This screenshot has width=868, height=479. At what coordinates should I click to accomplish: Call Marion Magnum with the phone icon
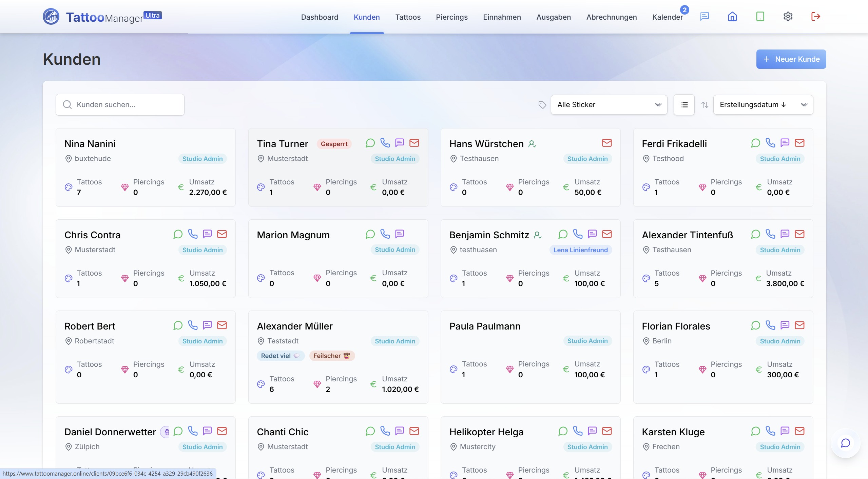(x=385, y=234)
